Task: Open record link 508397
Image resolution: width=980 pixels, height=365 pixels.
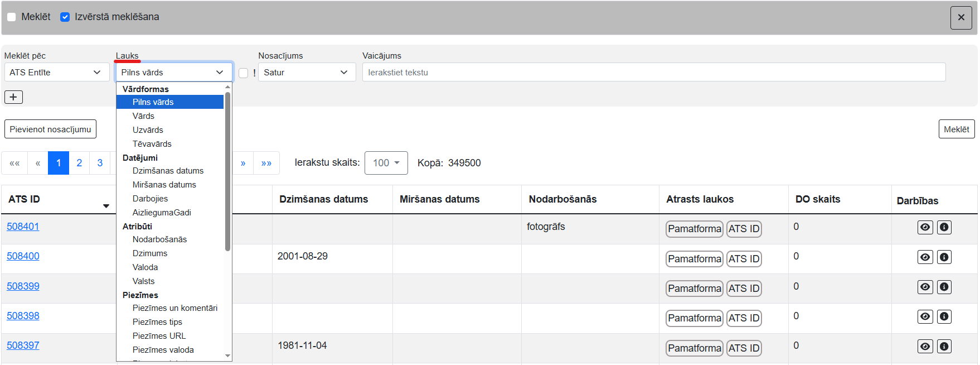Action: pyautogui.click(x=23, y=345)
